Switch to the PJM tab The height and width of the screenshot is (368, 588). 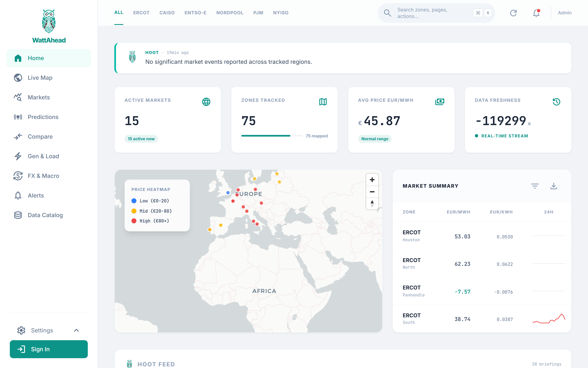(258, 13)
